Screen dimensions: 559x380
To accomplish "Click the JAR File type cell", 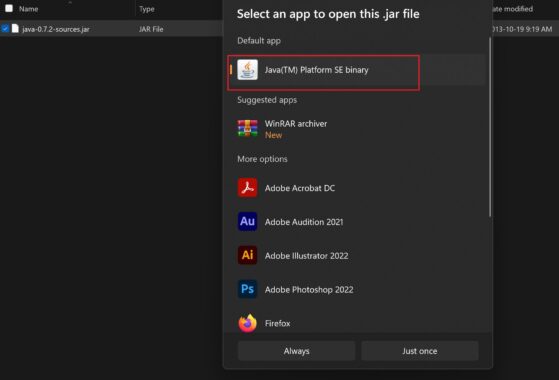I will (151, 29).
